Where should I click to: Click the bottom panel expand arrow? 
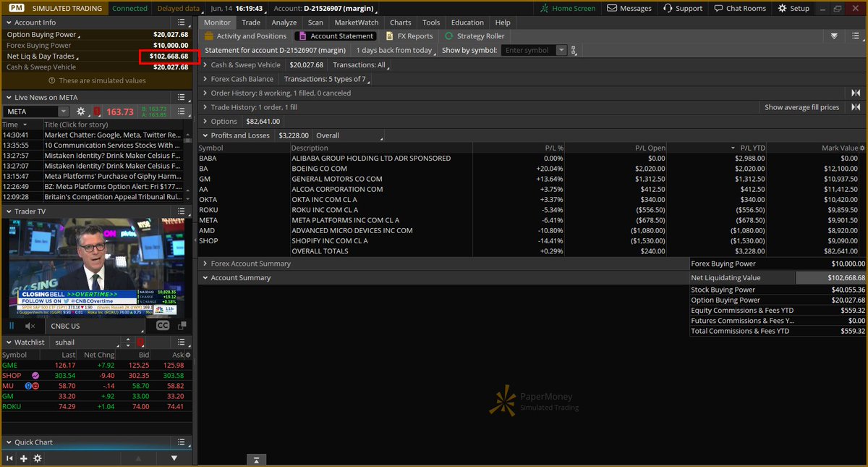[255, 460]
